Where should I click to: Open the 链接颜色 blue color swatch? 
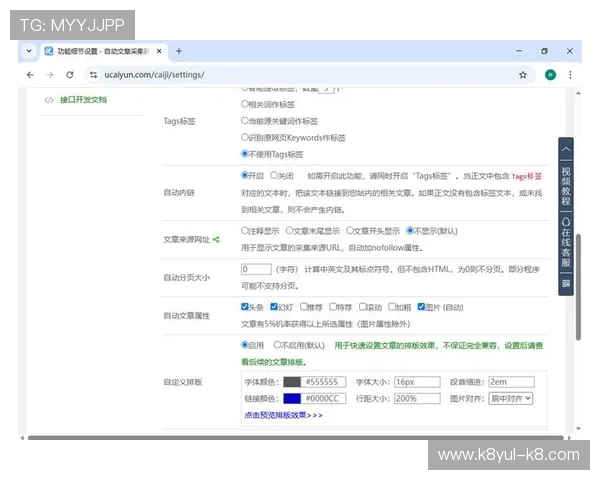[x=292, y=399]
